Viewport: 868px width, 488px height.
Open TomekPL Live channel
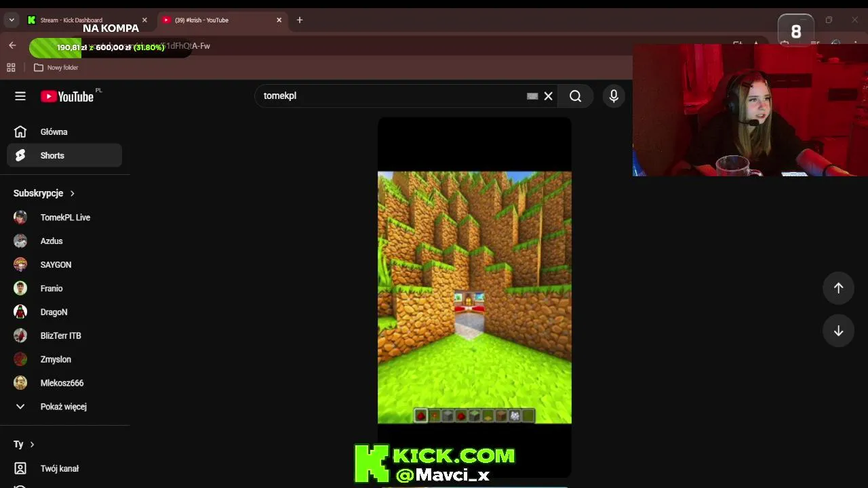(64, 218)
